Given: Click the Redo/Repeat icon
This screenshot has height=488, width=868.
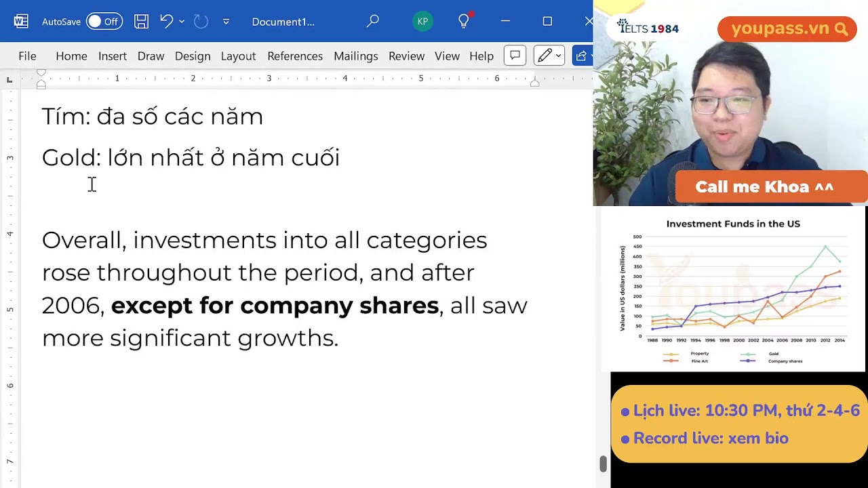Looking at the screenshot, I should (201, 22).
